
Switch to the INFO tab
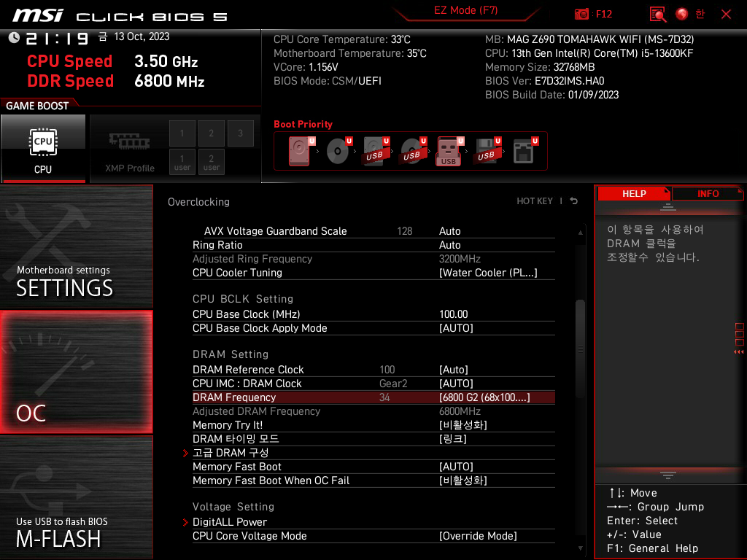708,194
